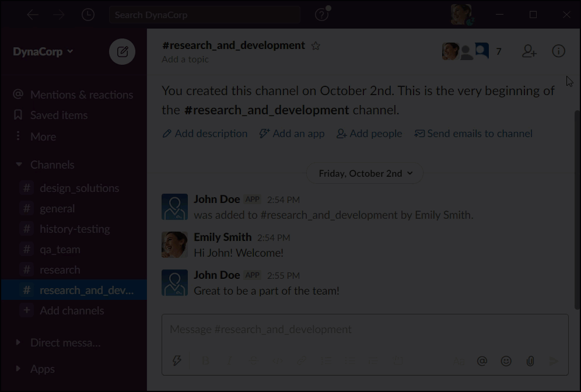Screen dimensions: 581x392
Task: Expand the Apps section
Action: [x=17, y=369]
